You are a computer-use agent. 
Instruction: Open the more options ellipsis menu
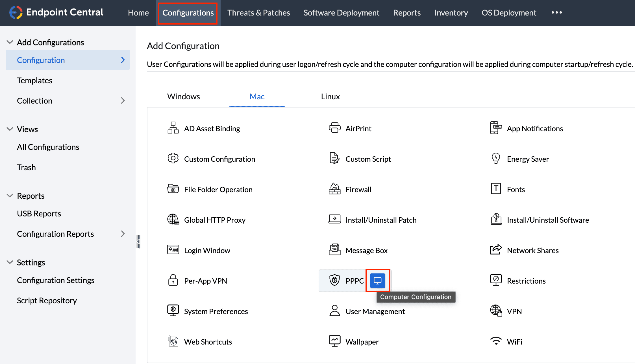[556, 12]
